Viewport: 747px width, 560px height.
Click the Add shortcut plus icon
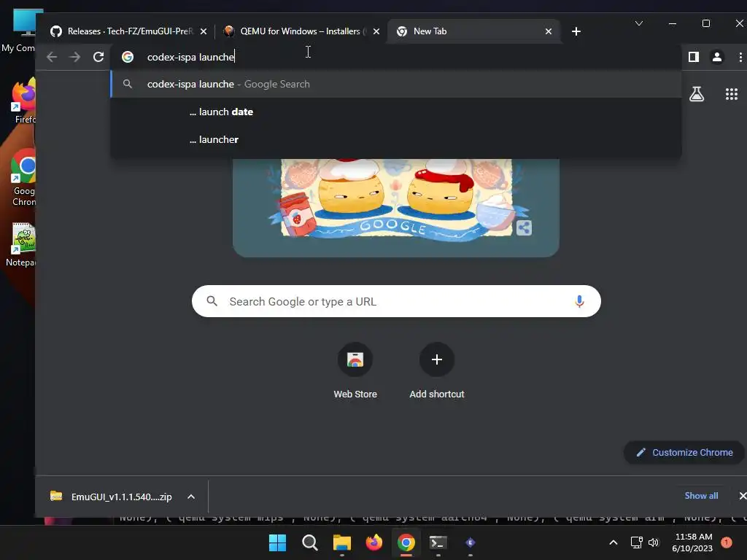tap(437, 359)
